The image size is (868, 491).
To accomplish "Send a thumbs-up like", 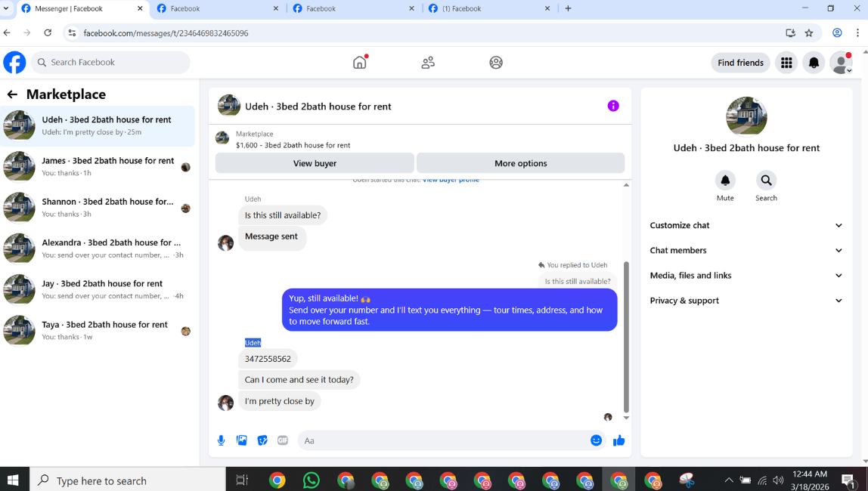I will [x=619, y=440].
